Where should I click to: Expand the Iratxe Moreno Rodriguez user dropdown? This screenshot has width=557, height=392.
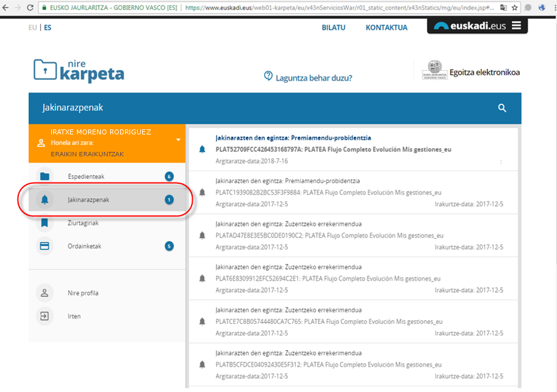tap(178, 139)
